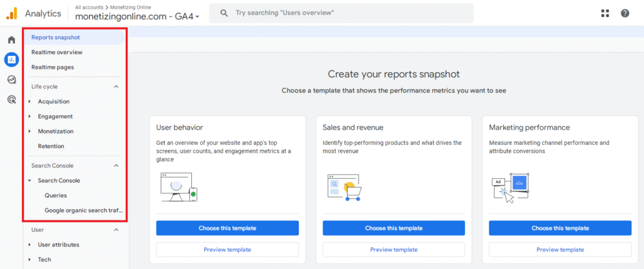Select the Reports bar-chart icon

(11, 60)
